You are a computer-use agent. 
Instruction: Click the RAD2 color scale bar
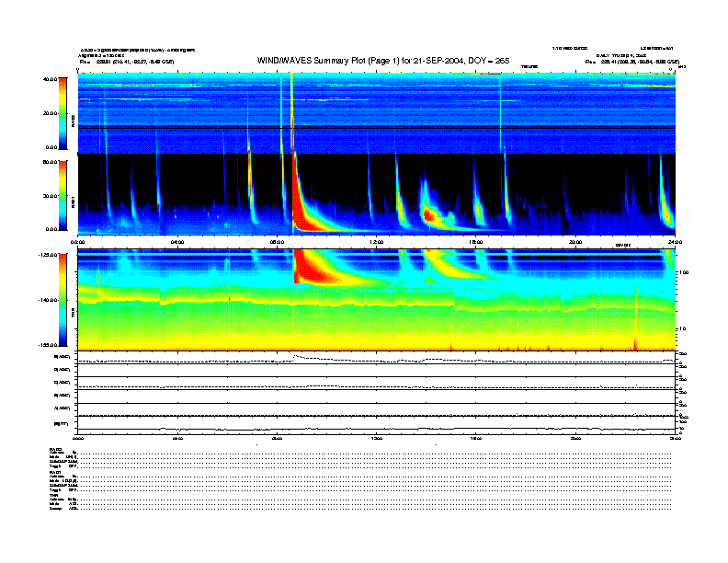(x=62, y=113)
